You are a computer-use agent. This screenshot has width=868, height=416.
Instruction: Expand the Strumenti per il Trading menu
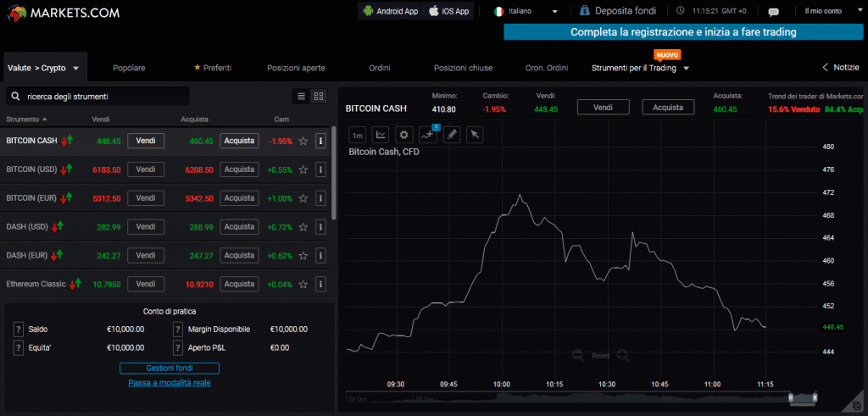pos(641,68)
